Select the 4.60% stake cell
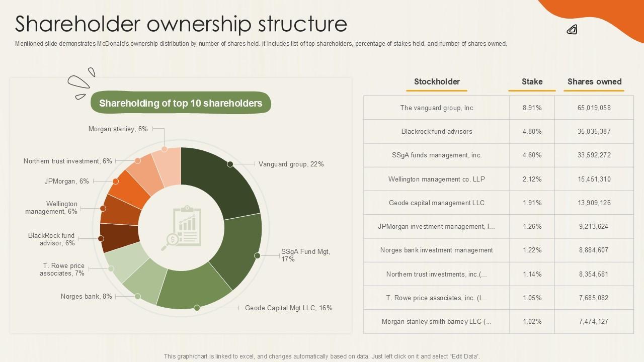 coord(532,155)
